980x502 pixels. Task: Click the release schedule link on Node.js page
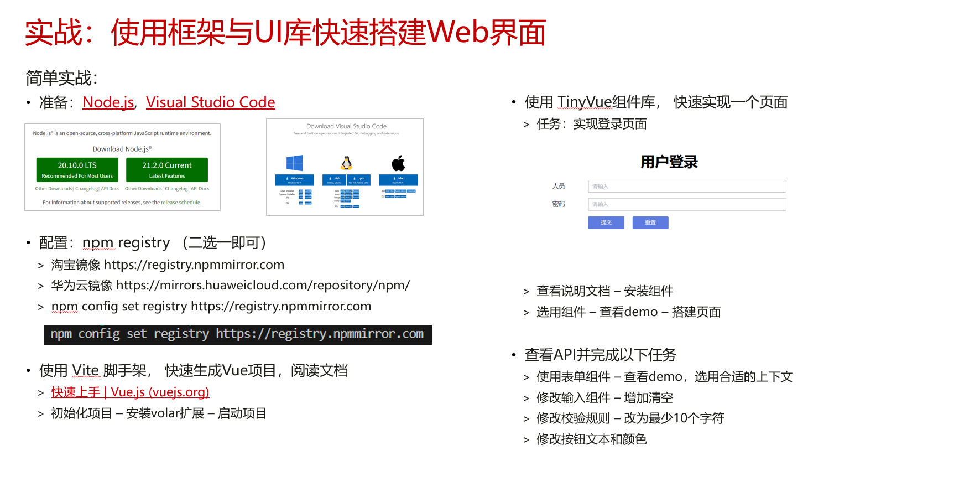click(x=181, y=203)
